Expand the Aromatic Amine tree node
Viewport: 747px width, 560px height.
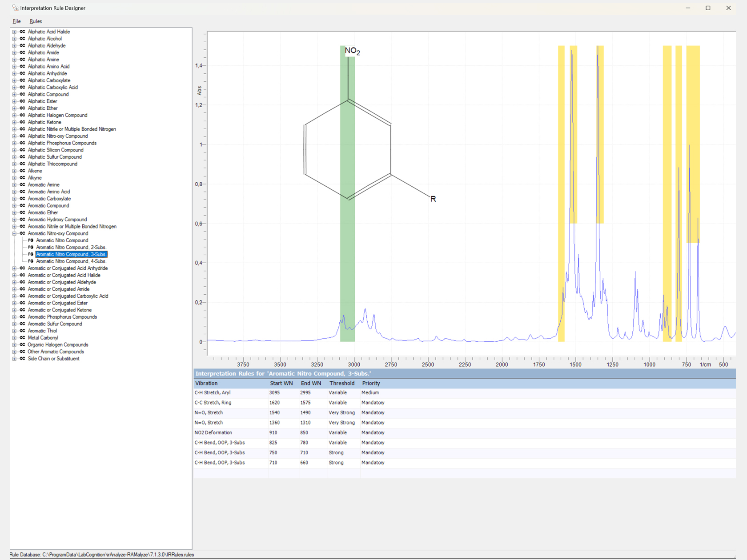pos(14,185)
